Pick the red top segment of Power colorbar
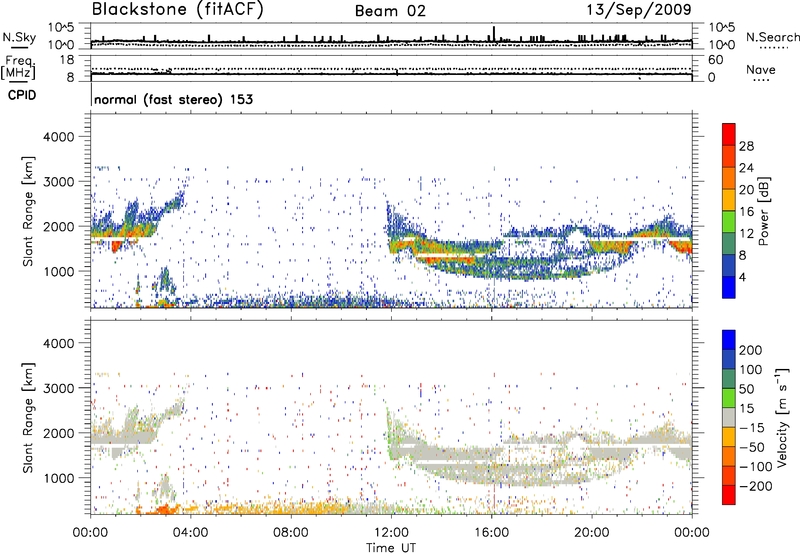Viewport: 800px width, 554px height. point(729,135)
